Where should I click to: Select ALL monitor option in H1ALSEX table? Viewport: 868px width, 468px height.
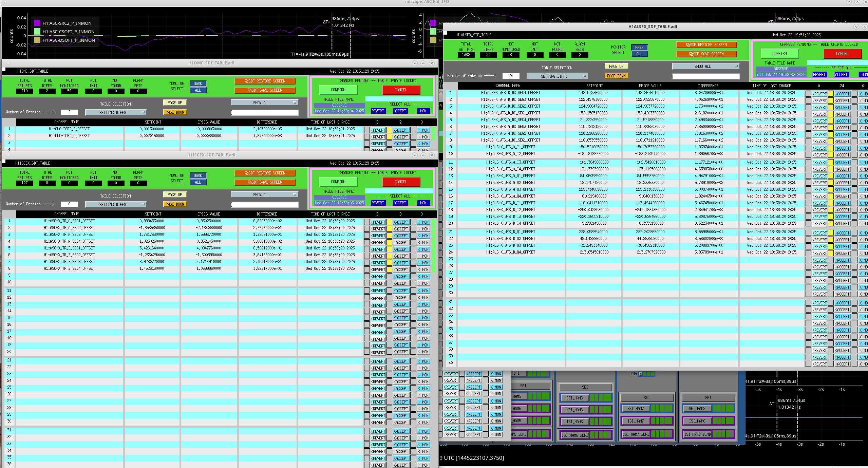[639, 54]
